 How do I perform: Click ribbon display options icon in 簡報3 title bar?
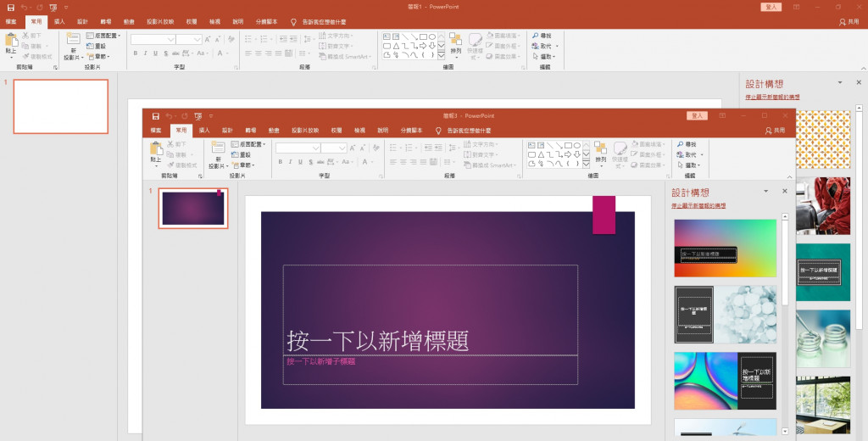point(722,116)
